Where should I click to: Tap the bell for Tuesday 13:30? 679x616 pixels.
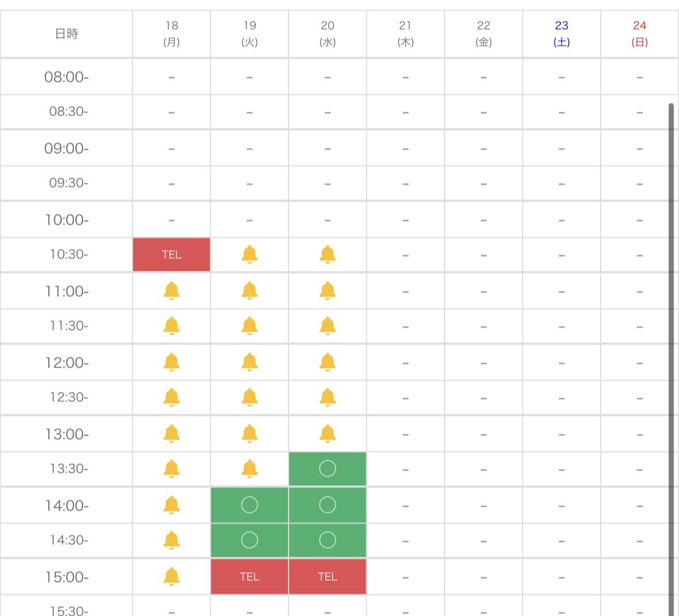click(249, 468)
